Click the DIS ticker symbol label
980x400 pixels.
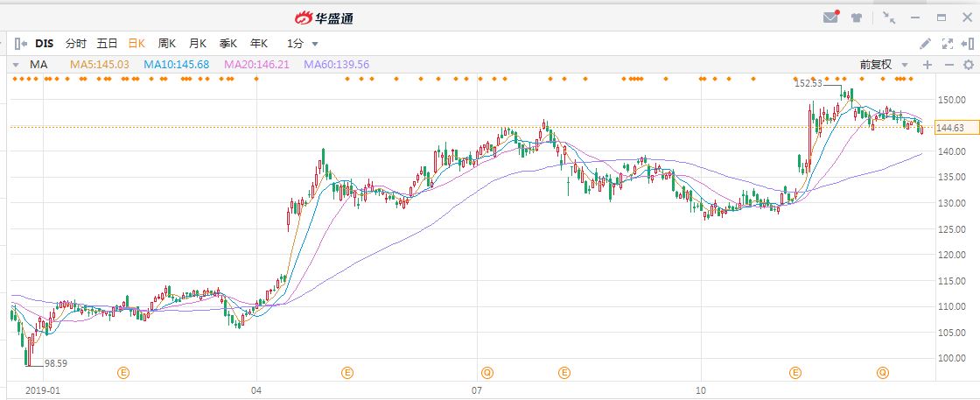click(x=44, y=43)
